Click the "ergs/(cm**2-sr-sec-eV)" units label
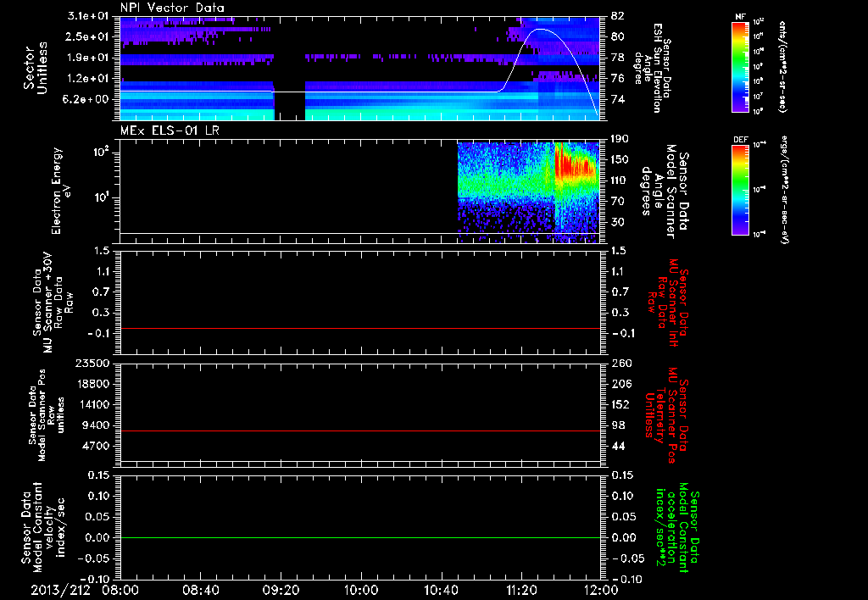Image resolution: width=868 pixels, height=600 pixels. (783, 189)
